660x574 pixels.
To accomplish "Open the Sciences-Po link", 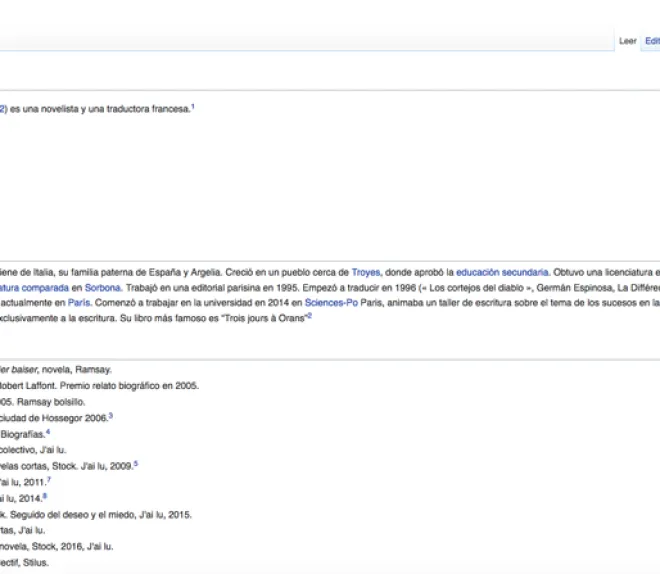I will pos(331,303).
